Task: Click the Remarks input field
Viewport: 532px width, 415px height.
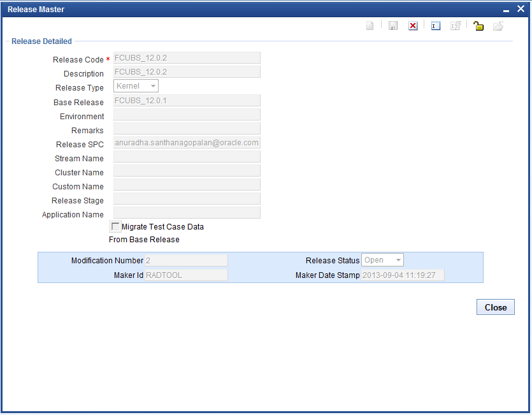Action: pyautogui.click(x=187, y=128)
